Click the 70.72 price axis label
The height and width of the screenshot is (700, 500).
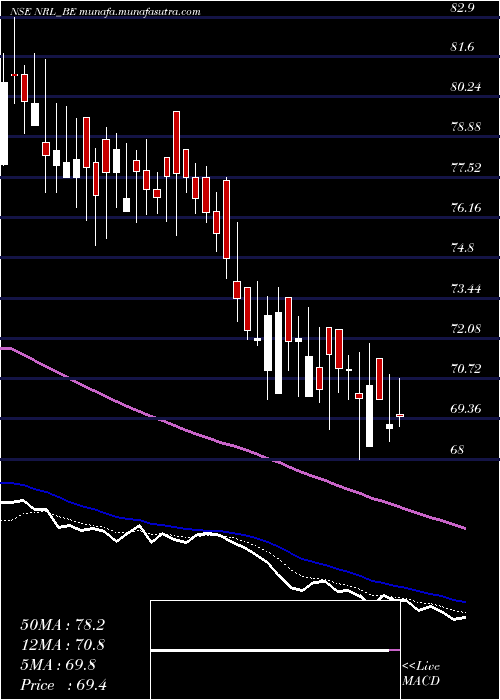467,369
